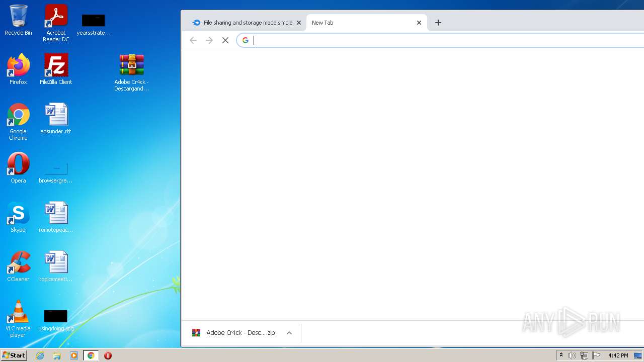Open network status tray icon
This screenshot has width=644, height=362.
(x=584, y=355)
